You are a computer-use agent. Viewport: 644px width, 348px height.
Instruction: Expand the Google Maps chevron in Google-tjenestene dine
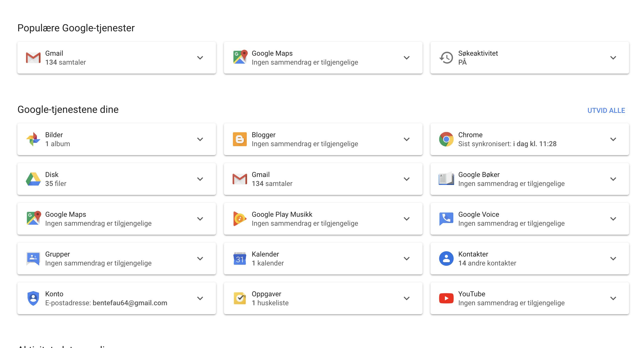(200, 219)
